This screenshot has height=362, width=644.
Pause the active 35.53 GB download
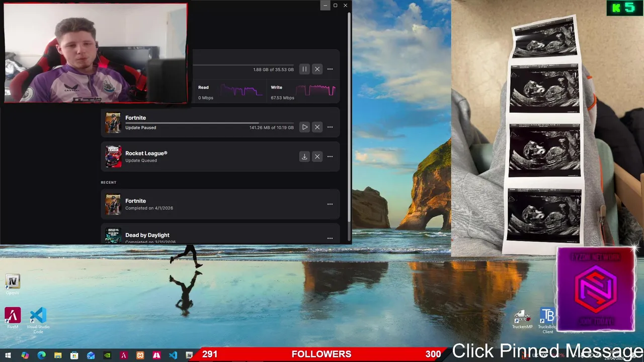[x=304, y=69]
